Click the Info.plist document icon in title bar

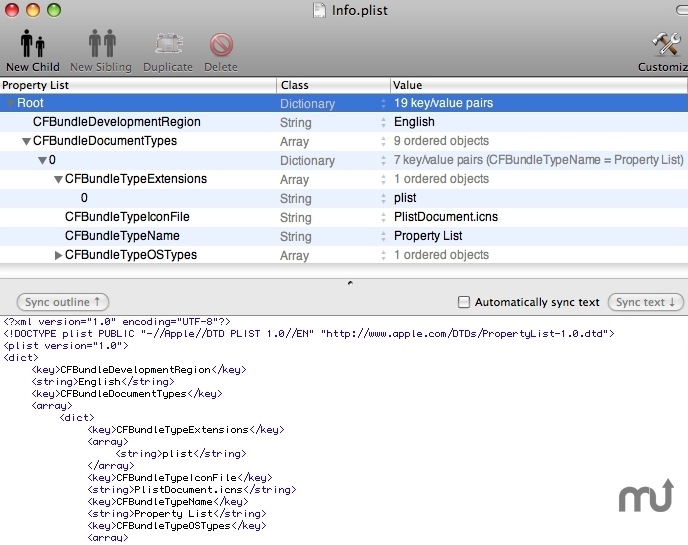point(319,10)
